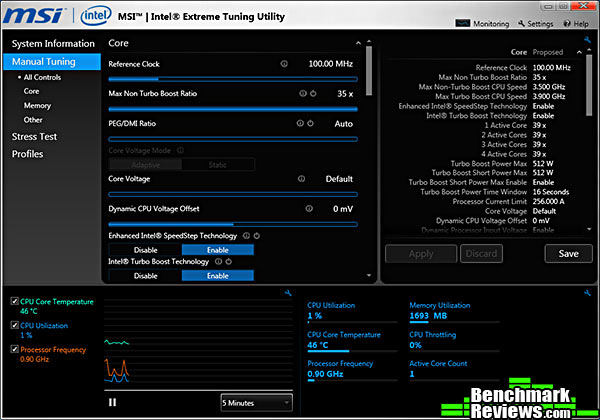Select Memory under Manual Tuning
Viewport: 600px width, 420px height.
37,106
